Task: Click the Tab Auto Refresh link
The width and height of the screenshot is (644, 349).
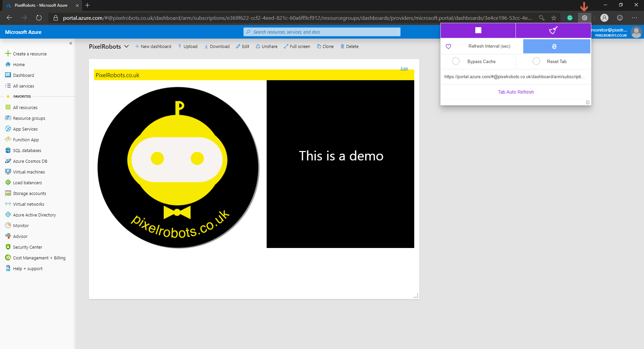Action: tap(516, 92)
